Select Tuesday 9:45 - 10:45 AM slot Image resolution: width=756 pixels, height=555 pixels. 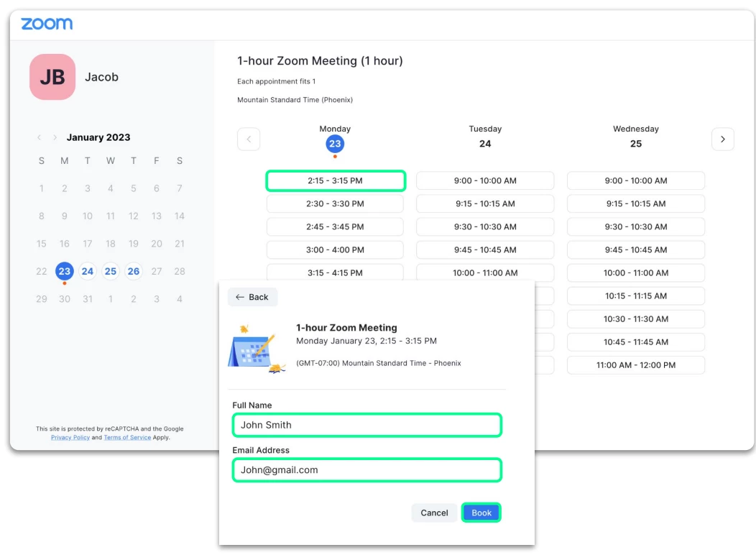pos(485,249)
